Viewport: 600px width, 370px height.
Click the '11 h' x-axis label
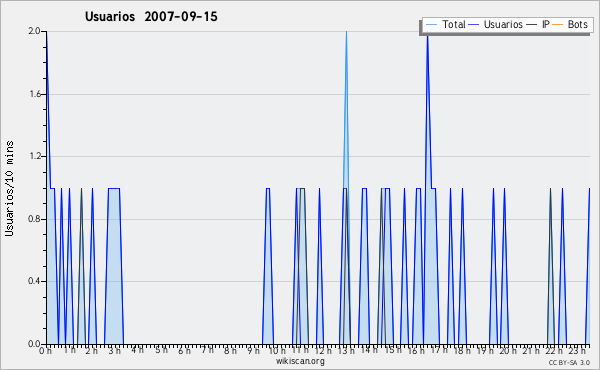click(x=300, y=350)
